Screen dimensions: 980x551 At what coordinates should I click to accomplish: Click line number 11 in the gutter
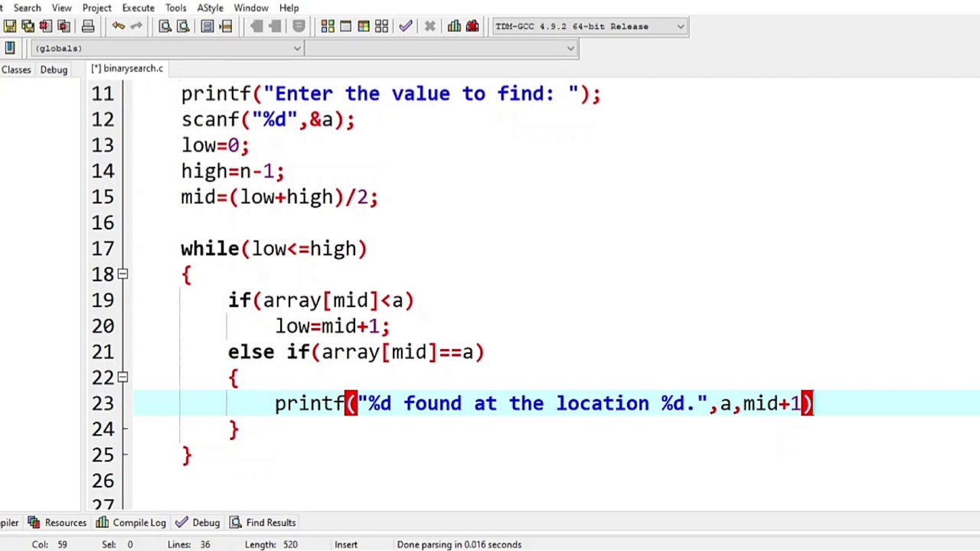point(103,94)
